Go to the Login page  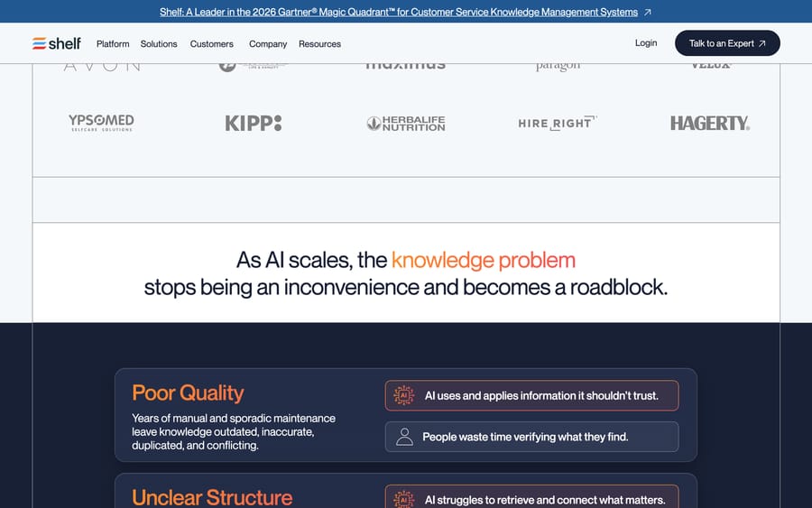tap(646, 43)
